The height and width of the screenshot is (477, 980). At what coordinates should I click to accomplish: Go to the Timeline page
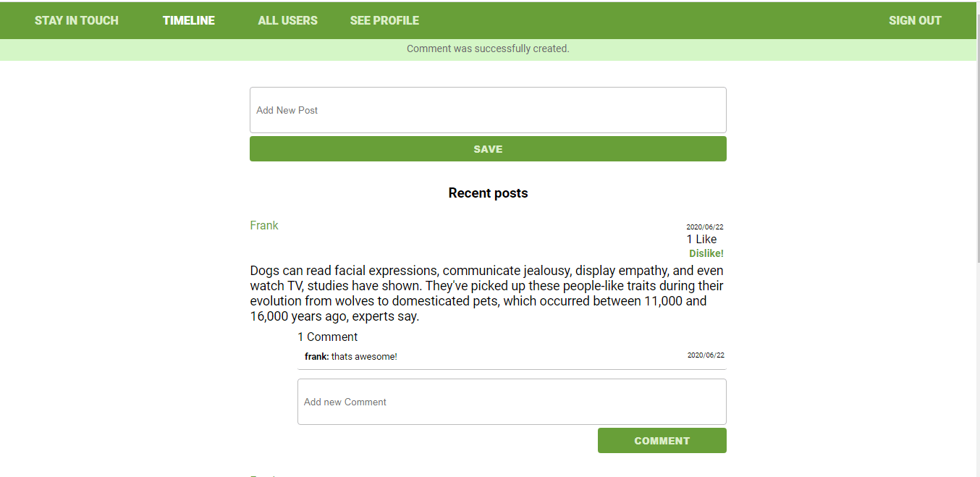click(x=188, y=20)
